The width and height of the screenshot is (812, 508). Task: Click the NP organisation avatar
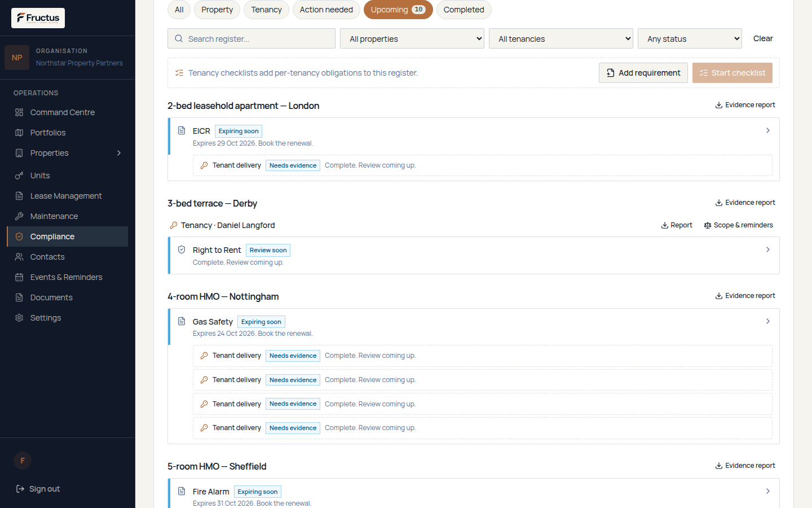coord(17,58)
